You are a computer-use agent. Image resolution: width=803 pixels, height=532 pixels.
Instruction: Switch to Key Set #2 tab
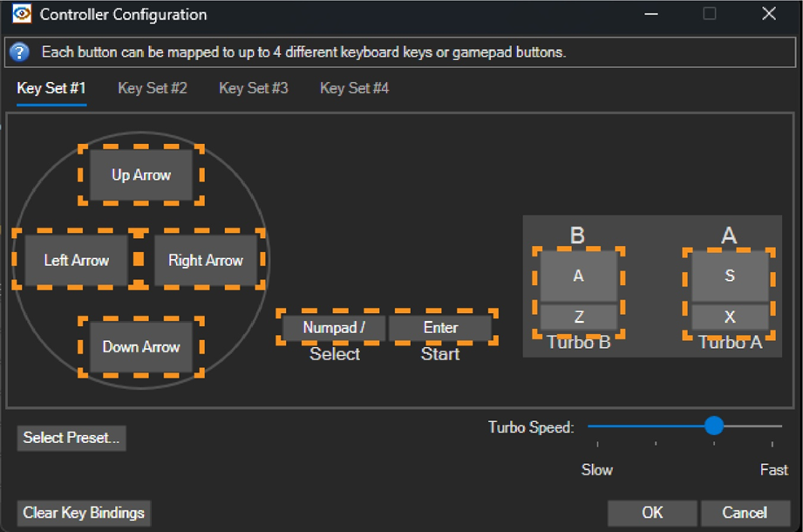(153, 89)
